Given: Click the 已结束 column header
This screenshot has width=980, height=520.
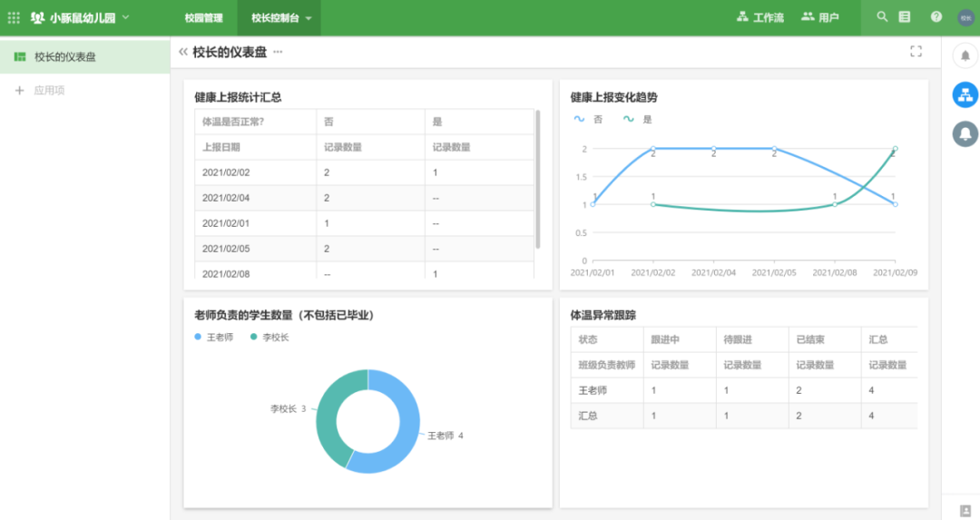Looking at the screenshot, I should [824, 339].
